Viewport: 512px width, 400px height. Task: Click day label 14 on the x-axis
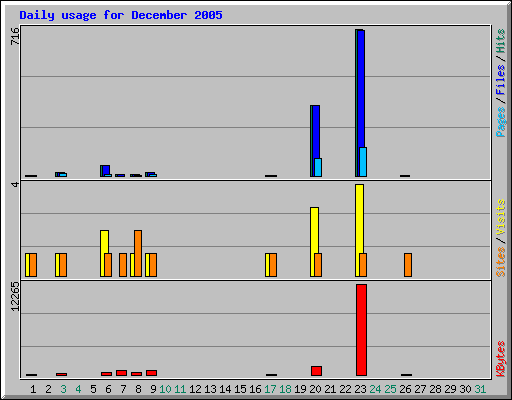[225, 389]
